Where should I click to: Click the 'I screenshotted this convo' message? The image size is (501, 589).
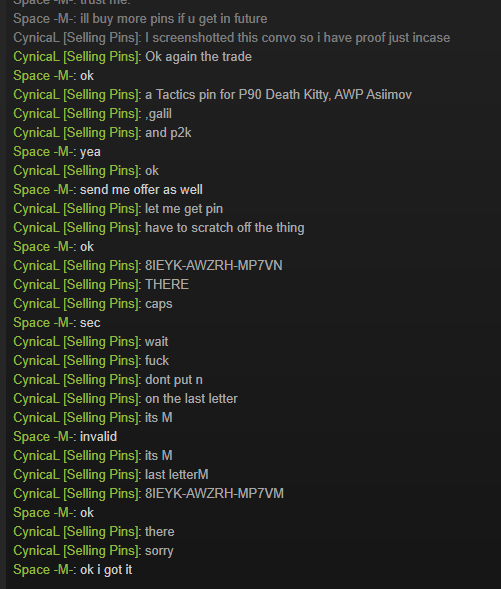(297, 38)
